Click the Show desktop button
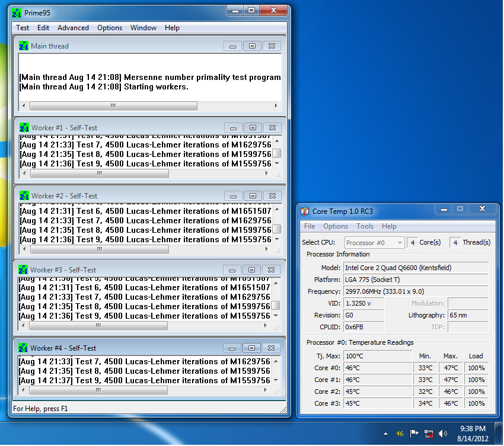The height and width of the screenshot is (446, 504). click(499, 434)
